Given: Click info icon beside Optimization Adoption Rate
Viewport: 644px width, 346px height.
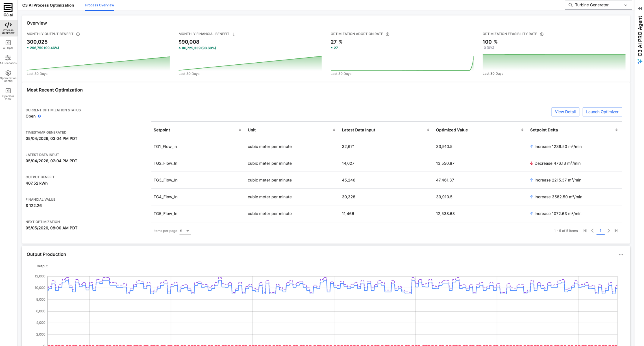Looking at the screenshot, I should tap(388, 34).
